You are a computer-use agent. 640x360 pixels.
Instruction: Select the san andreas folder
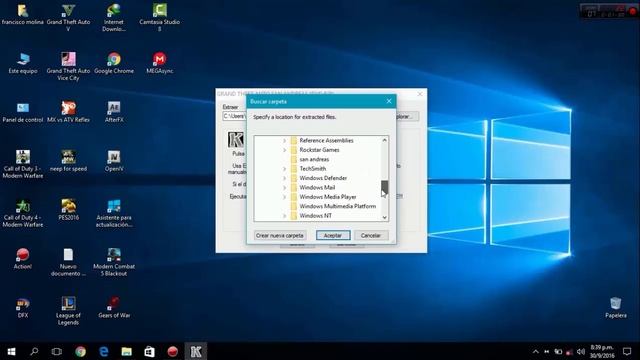click(314, 159)
